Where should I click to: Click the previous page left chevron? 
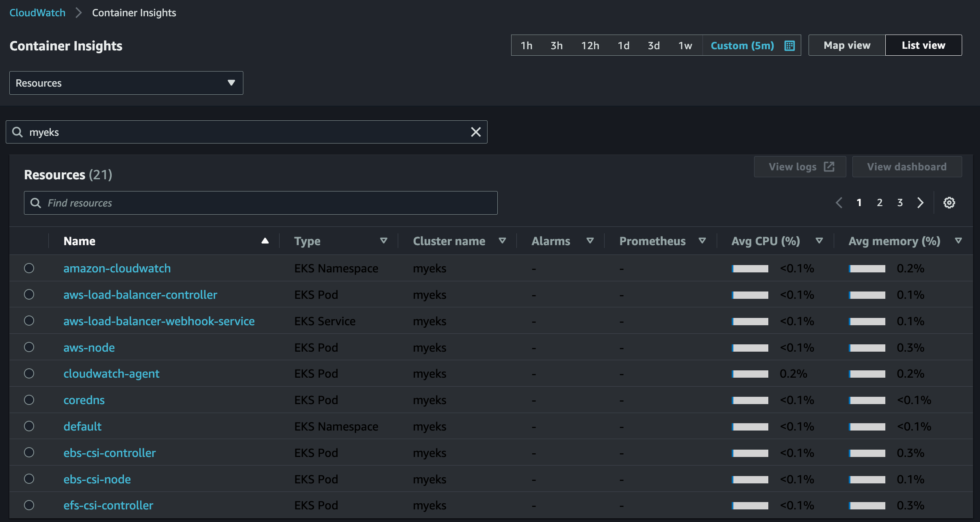(839, 202)
